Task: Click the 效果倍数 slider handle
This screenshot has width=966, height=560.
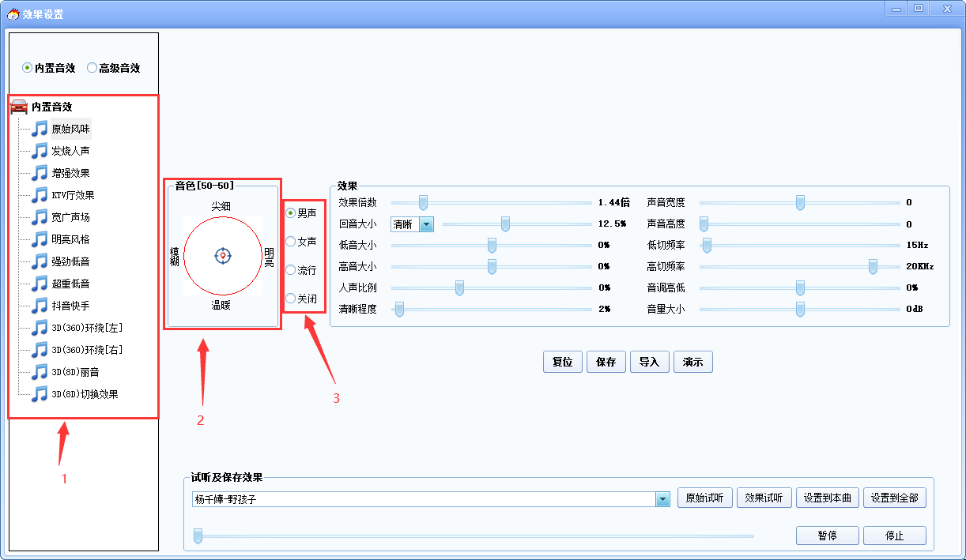Action: click(x=423, y=202)
